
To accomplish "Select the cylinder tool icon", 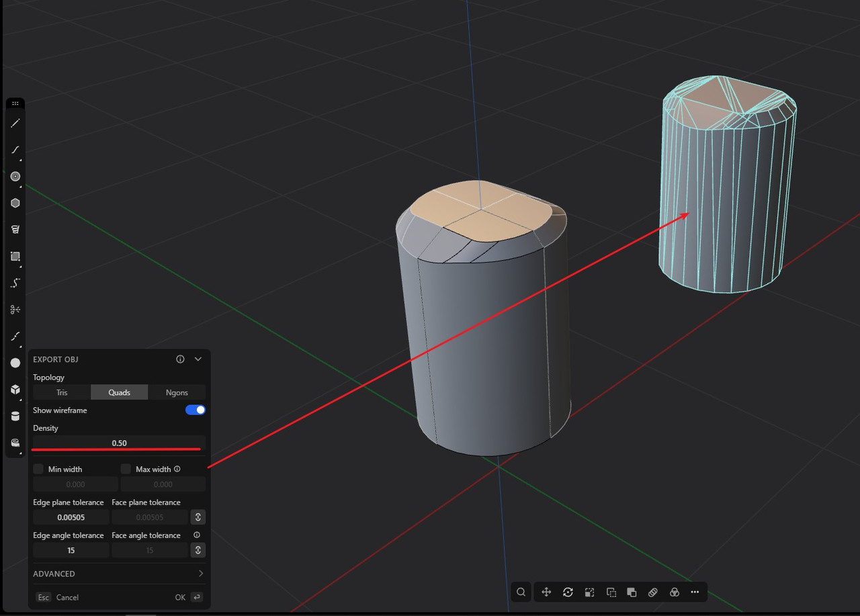I will [x=15, y=416].
